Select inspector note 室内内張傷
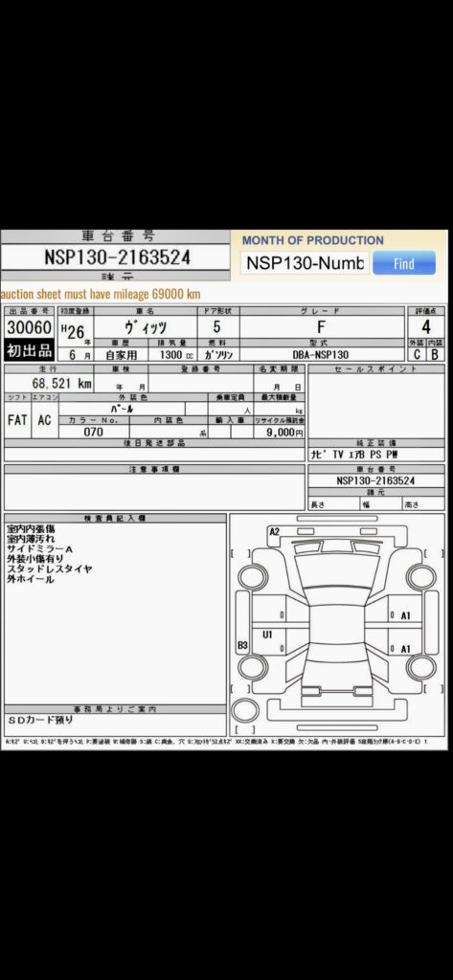This screenshot has height=980, width=453. 30,528
